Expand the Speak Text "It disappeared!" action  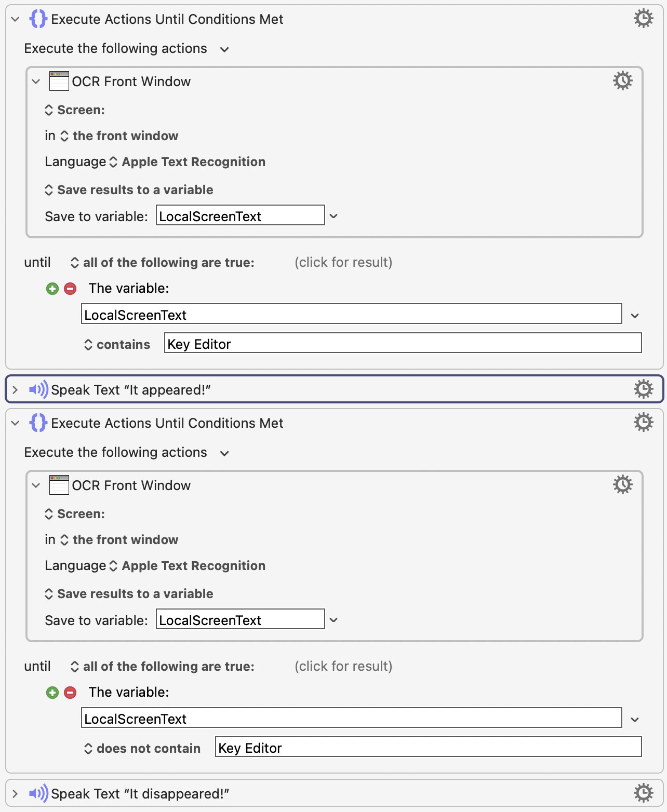[x=15, y=794]
